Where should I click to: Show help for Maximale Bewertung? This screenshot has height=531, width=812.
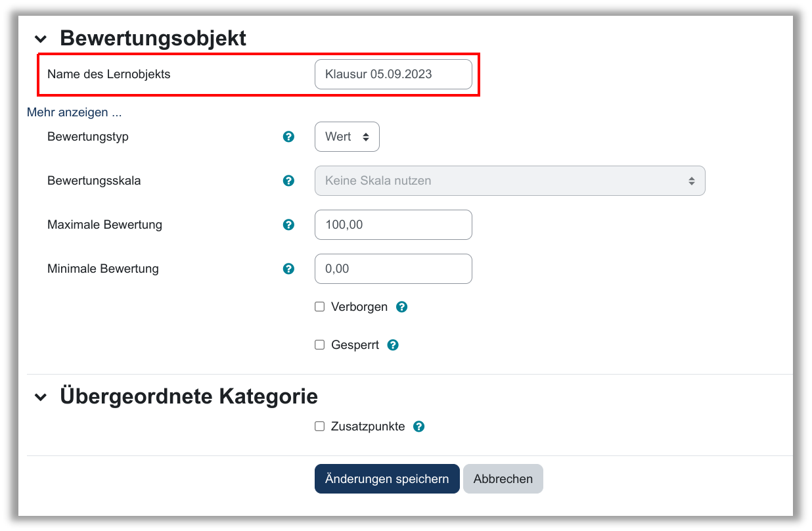coord(288,225)
